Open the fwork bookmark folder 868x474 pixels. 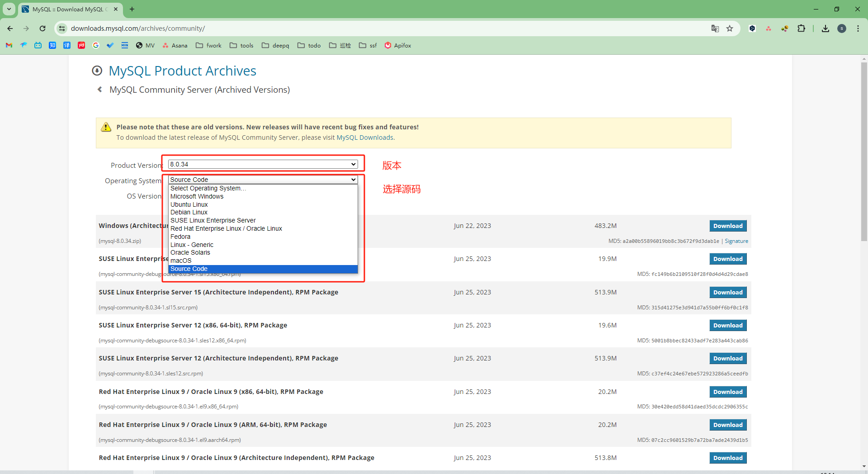pos(208,45)
